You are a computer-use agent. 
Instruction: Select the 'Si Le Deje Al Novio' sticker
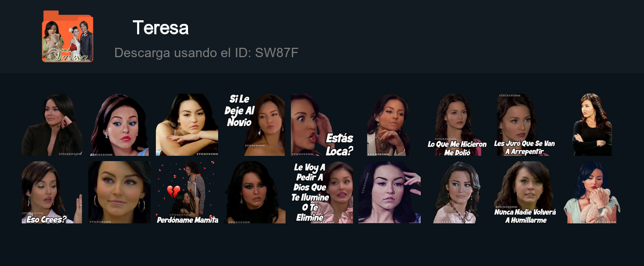(254, 125)
